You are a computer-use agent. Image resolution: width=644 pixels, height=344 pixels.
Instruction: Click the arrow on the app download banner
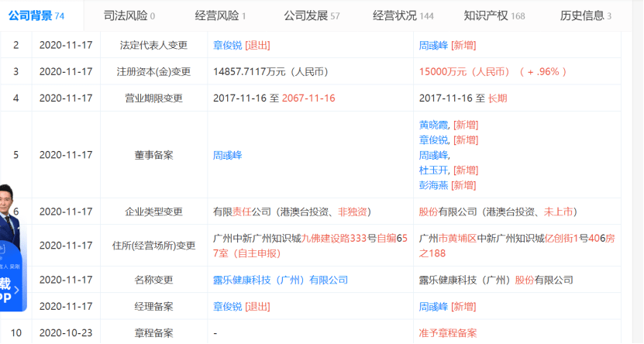pos(17,291)
